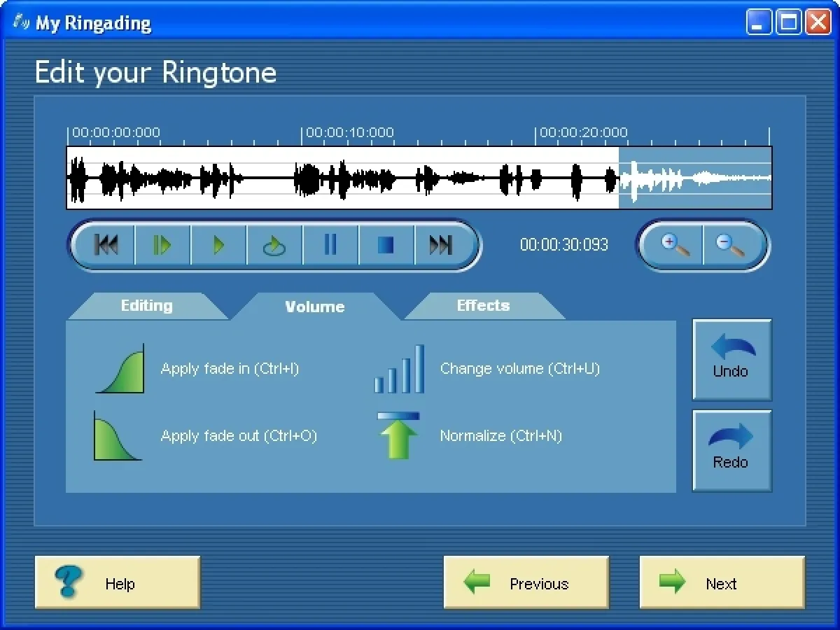Skip to end of the ringtone
Screen dimensions: 840x630
[x=441, y=245]
